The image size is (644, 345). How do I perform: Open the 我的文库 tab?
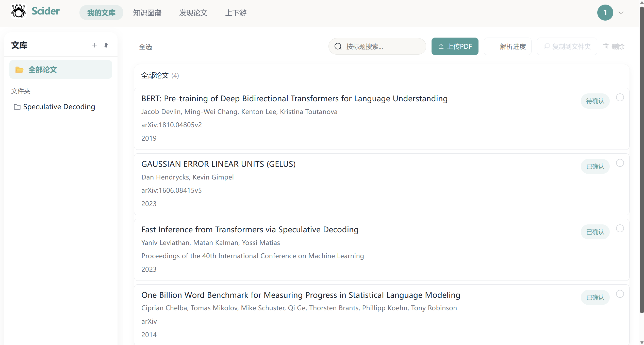[101, 13]
